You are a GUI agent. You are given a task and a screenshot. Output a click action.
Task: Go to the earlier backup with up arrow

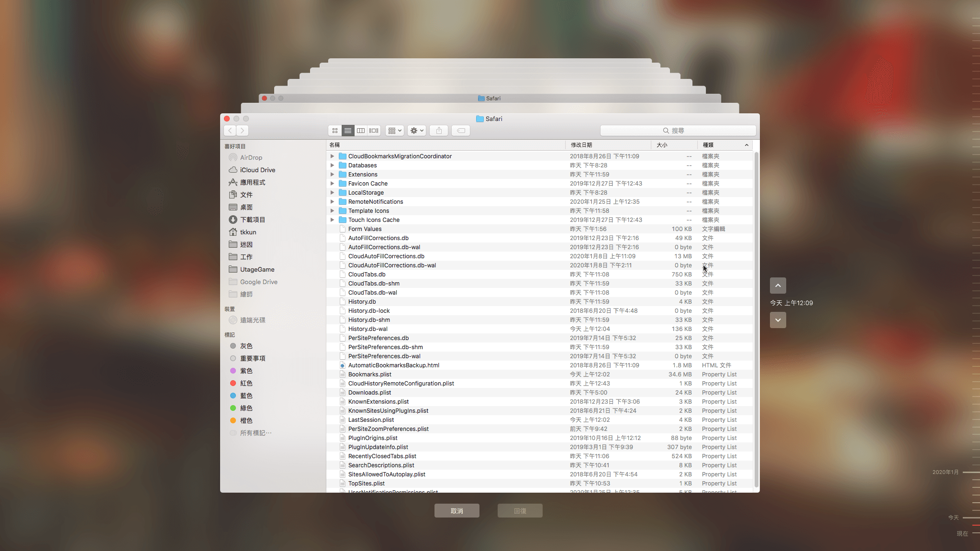[x=778, y=286]
